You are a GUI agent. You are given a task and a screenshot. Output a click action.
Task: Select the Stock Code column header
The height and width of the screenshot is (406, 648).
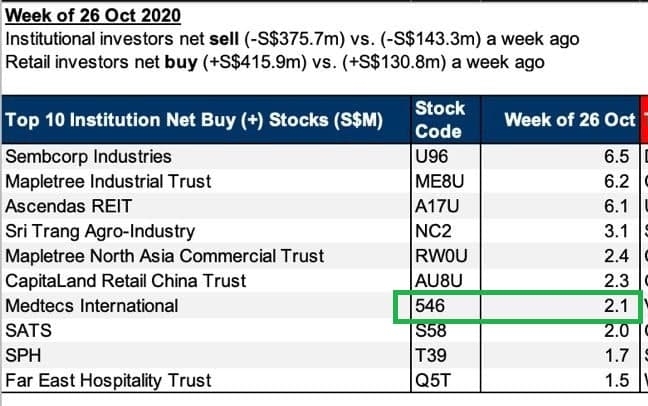click(x=438, y=119)
